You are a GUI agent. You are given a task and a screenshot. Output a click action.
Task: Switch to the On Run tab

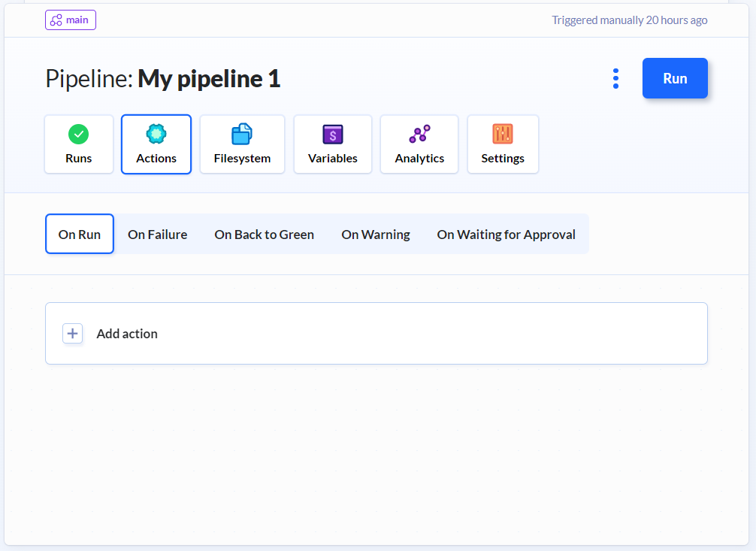[x=80, y=235]
